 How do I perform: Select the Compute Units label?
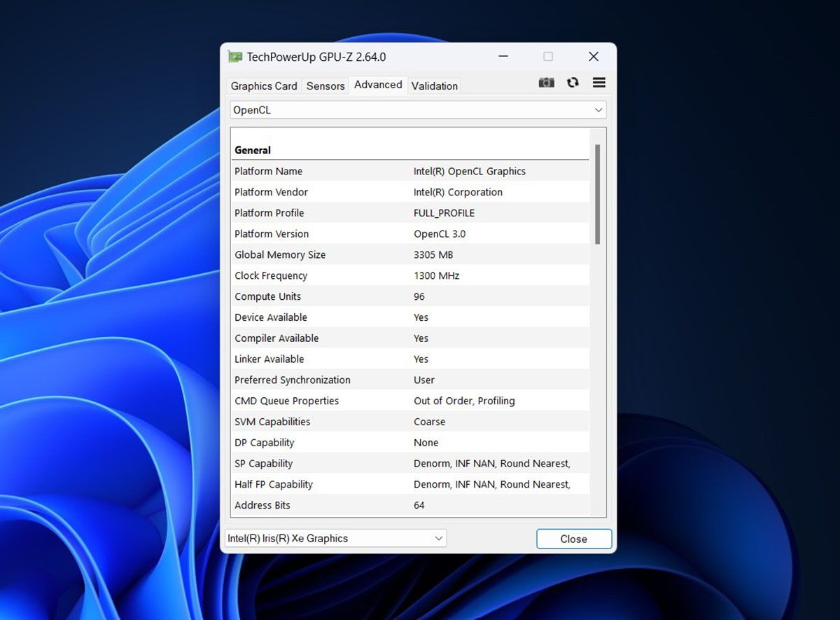[x=268, y=296]
